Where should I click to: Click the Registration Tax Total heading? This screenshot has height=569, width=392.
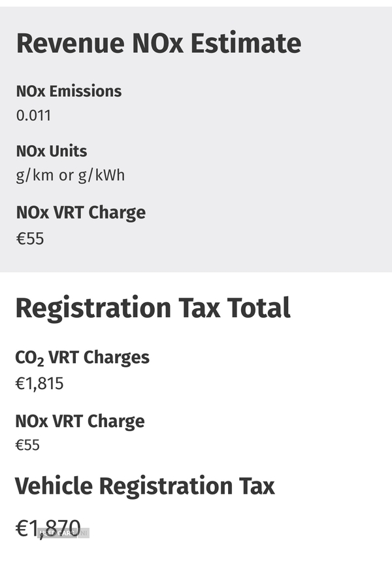pyautogui.click(x=153, y=308)
